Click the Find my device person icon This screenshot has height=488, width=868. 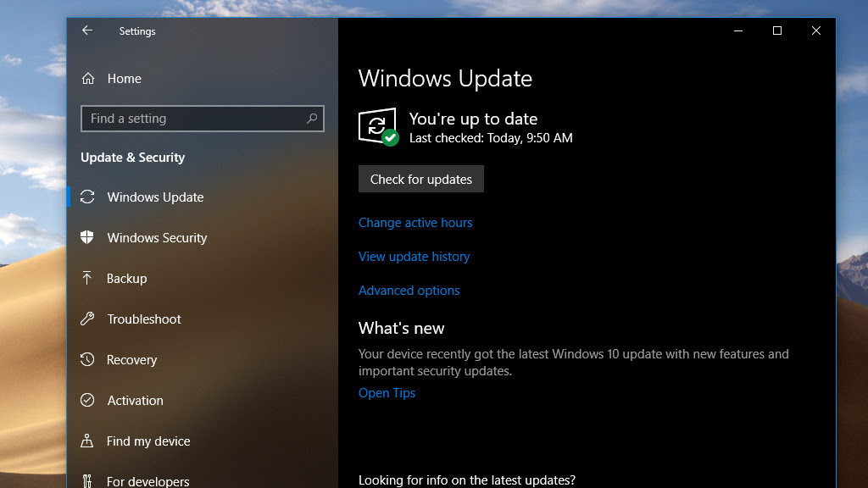[87, 441]
